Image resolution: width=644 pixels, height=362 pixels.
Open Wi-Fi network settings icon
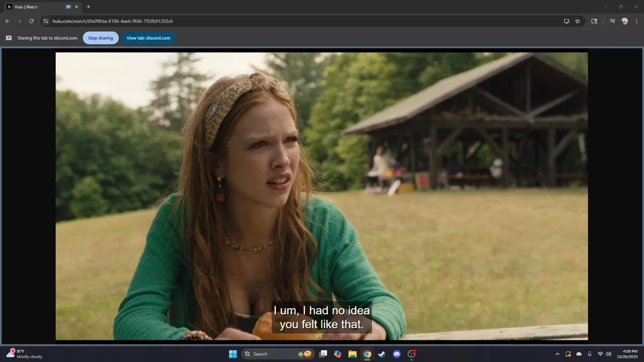(600, 354)
